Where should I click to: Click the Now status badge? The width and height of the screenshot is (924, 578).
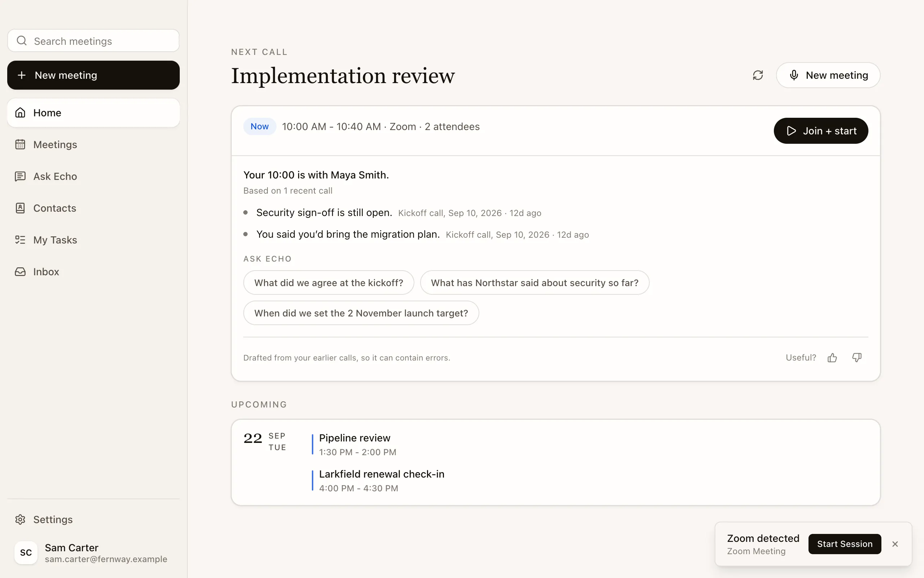[x=260, y=126]
